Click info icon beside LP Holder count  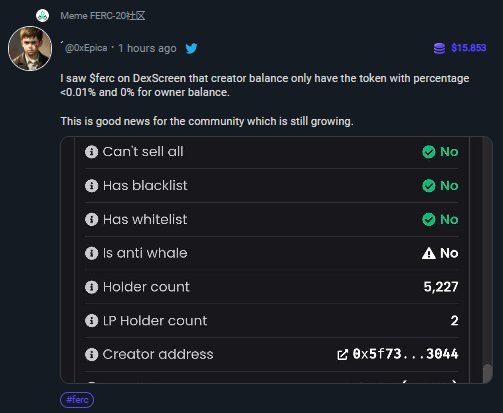(x=91, y=321)
